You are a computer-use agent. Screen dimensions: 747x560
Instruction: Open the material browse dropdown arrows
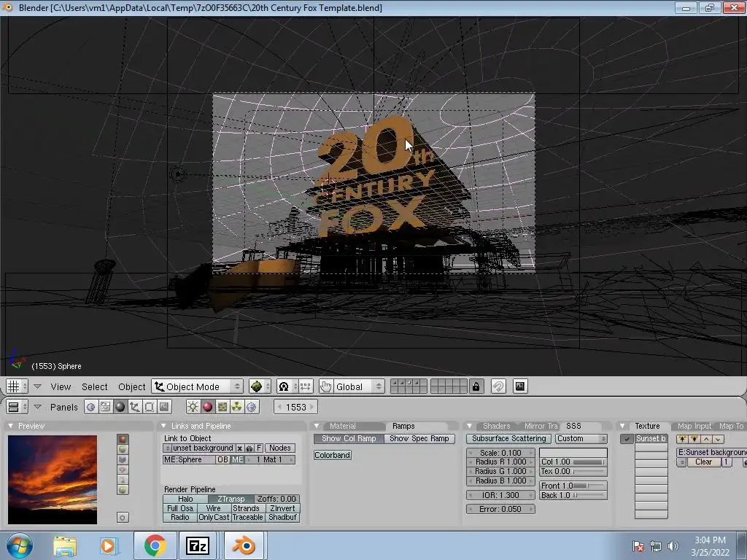(167, 448)
